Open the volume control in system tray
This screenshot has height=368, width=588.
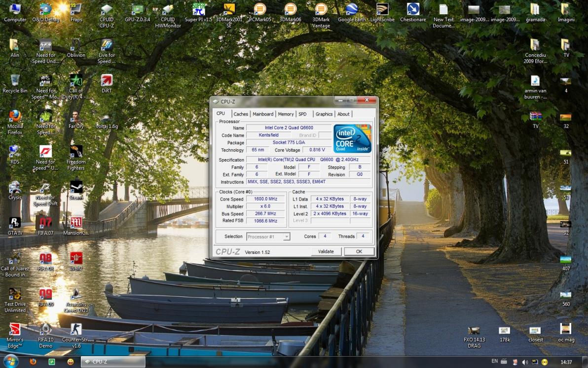[x=525, y=362]
